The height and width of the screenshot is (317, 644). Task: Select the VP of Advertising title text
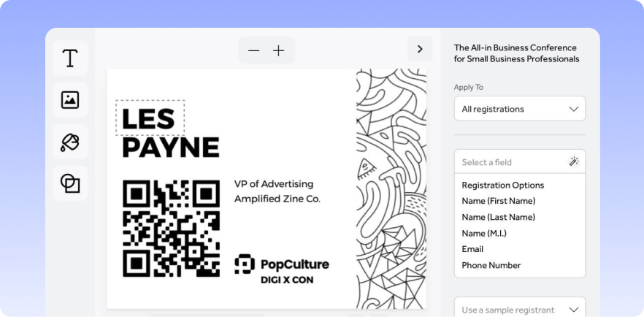coord(273,184)
